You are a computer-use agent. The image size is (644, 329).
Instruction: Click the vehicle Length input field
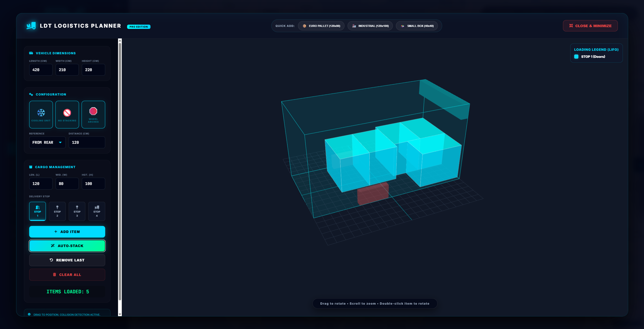[x=41, y=70]
